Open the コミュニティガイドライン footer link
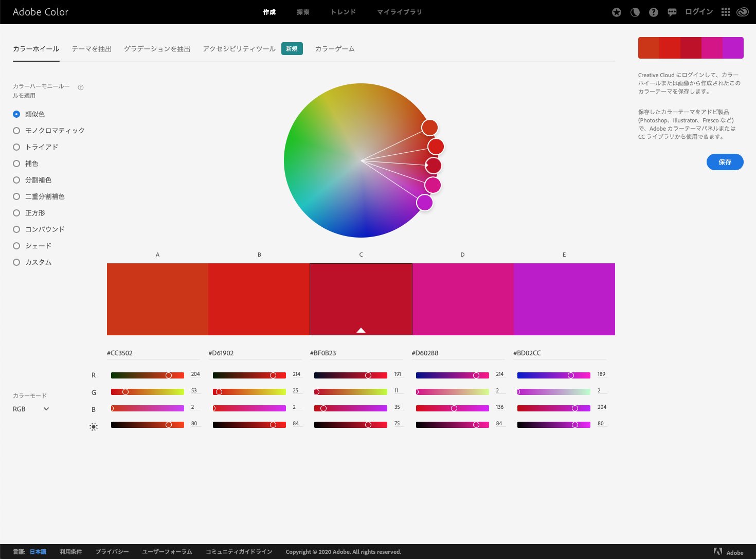This screenshot has width=756, height=559. click(239, 552)
